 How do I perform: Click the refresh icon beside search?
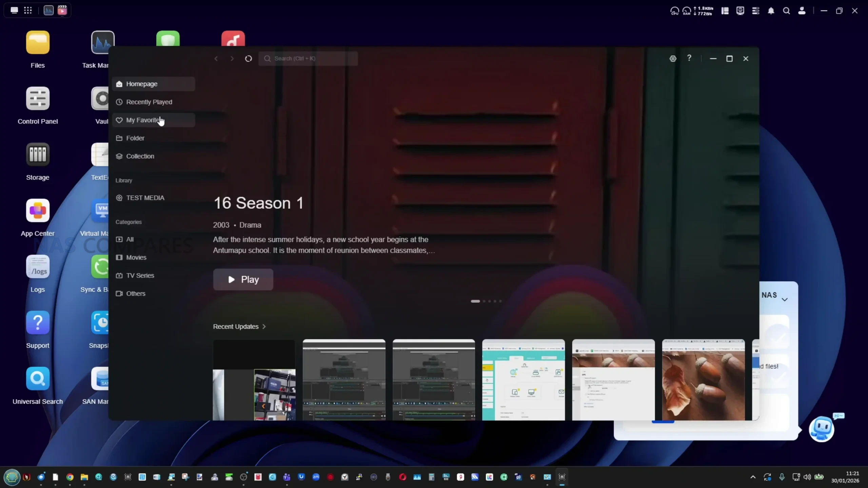coord(248,59)
